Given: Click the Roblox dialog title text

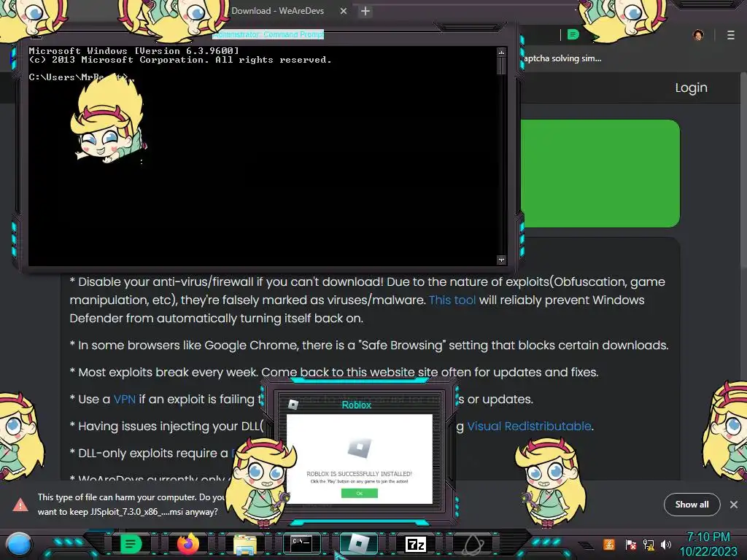Looking at the screenshot, I should click(x=356, y=405).
